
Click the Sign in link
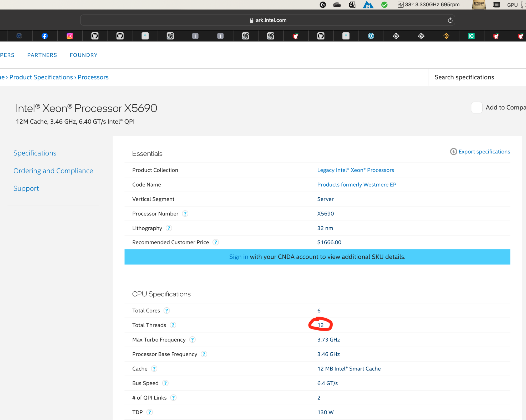coord(239,257)
